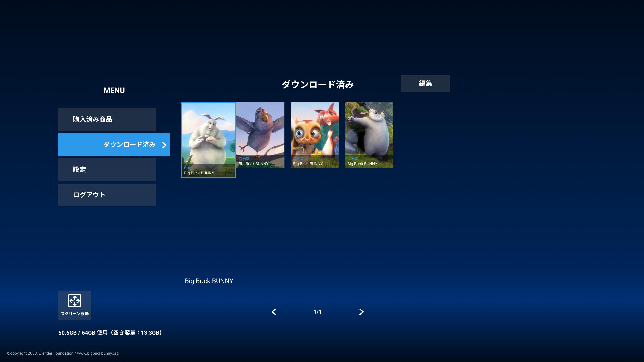Open 設定 settings menu

pos(107,170)
